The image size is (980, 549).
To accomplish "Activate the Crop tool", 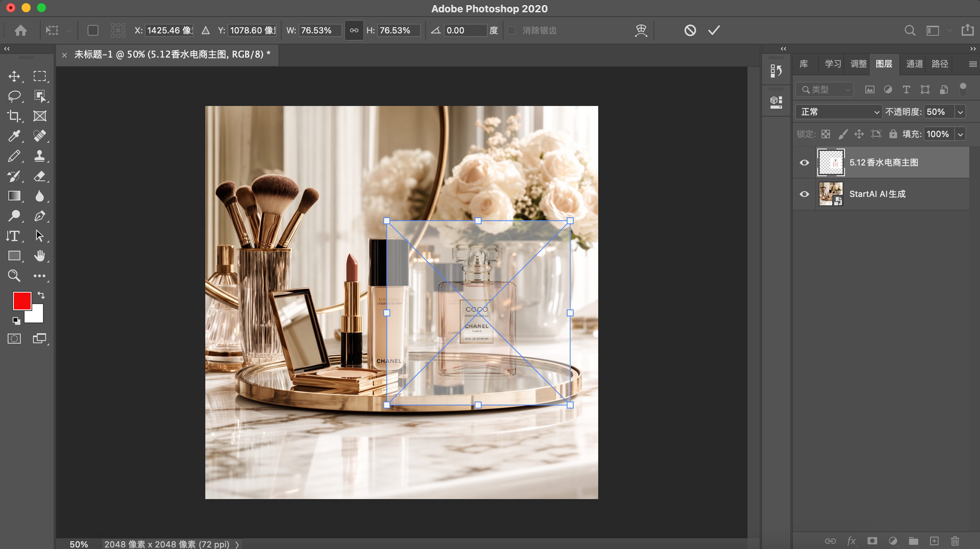I will point(14,116).
